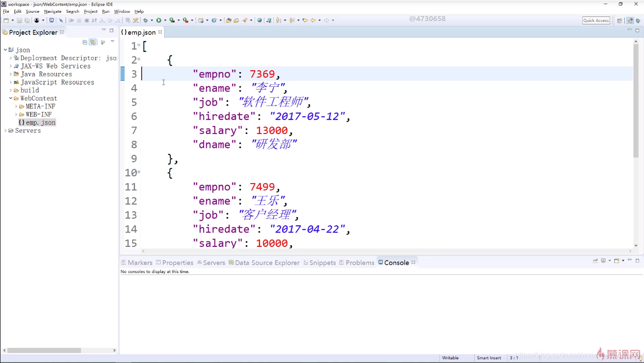
Task: Toggle the fold marker on line 2
Action: [x=139, y=59]
